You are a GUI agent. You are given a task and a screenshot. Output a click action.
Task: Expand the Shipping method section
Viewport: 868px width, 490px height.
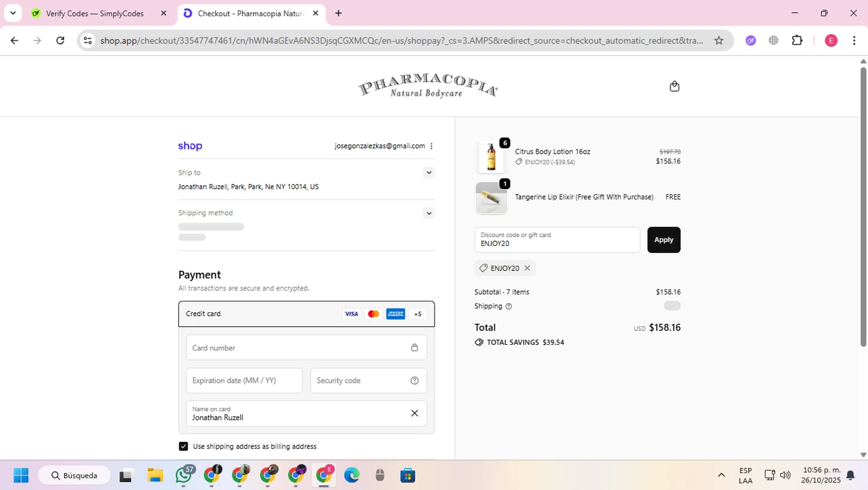click(429, 213)
